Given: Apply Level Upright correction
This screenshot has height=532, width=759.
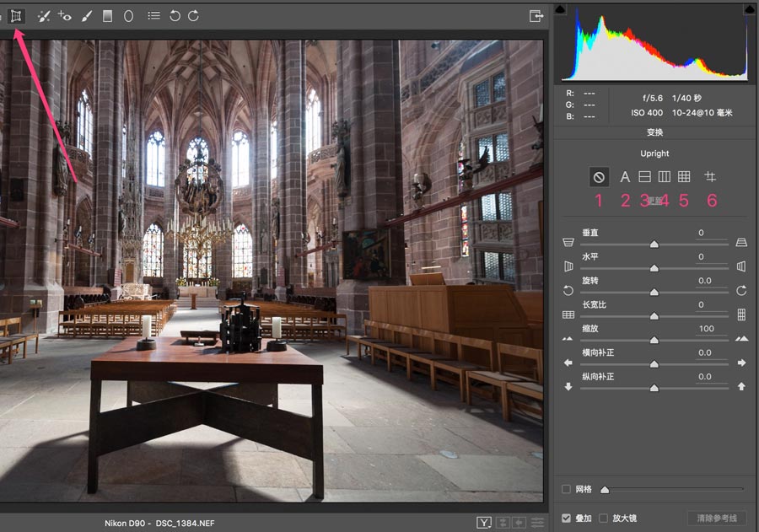Looking at the screenshot, I should pyautogui.click(x=644, y=177).
